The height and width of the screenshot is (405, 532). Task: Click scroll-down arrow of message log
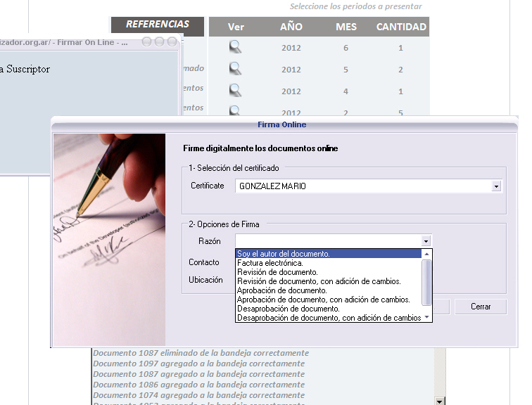click(x=441, y=400)
